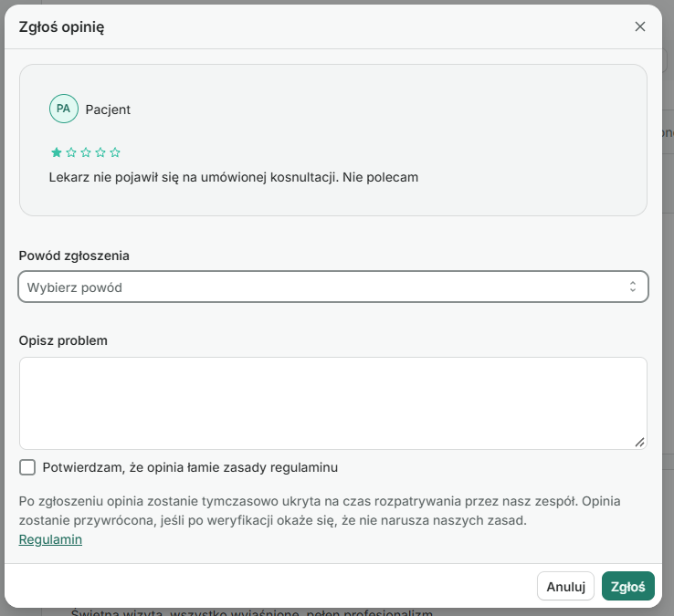Click the info note about temporarily hidden opinion

[320, 511]
